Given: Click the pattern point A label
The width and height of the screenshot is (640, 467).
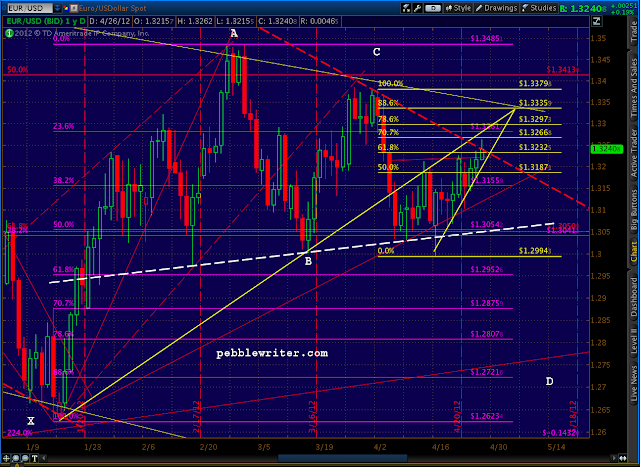Looking at the screenshot, I should point(234,33).
